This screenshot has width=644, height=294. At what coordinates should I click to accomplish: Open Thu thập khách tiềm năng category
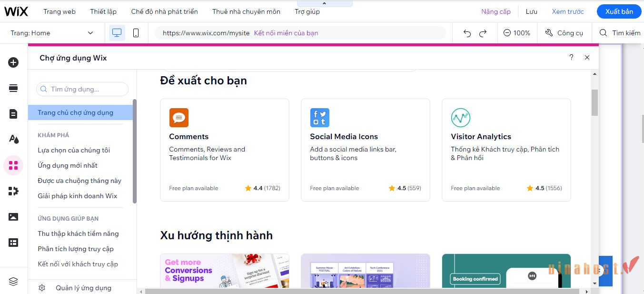[x=79, y=233]
